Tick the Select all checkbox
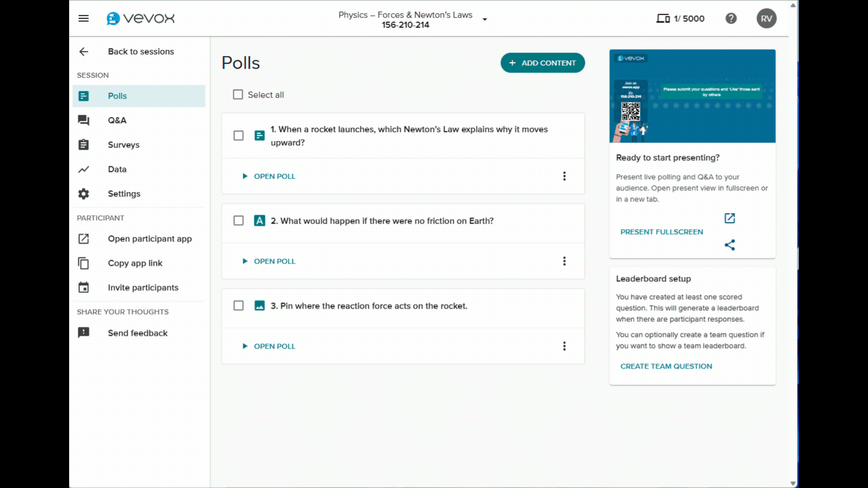Screen dimensions: 868x488 coord(238,94)
